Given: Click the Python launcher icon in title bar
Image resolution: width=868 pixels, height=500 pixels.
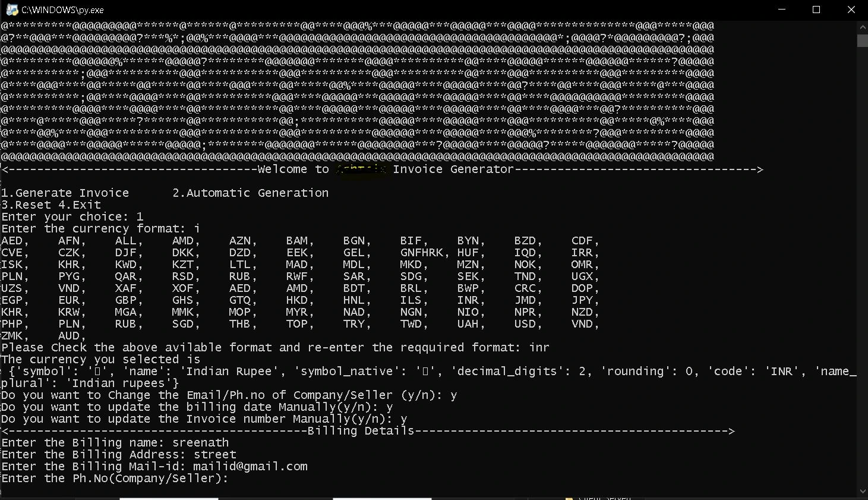Looking at the screenshot, I should 11,10.
